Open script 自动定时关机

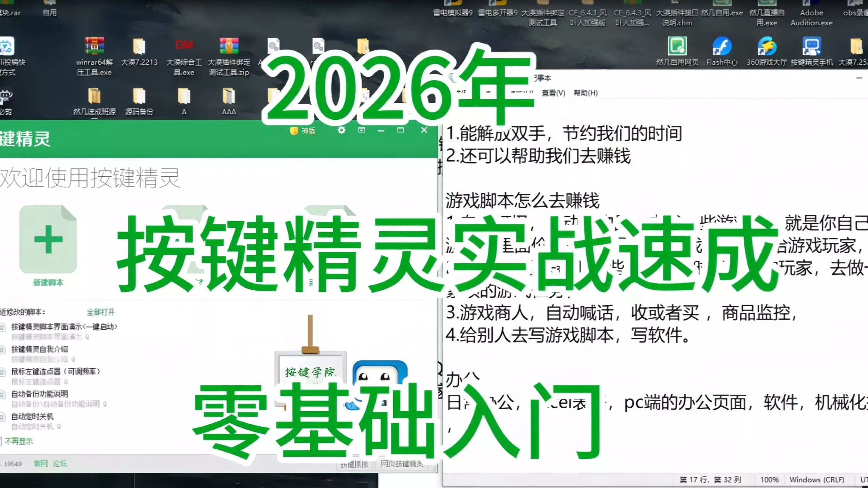tap(32, 416)
